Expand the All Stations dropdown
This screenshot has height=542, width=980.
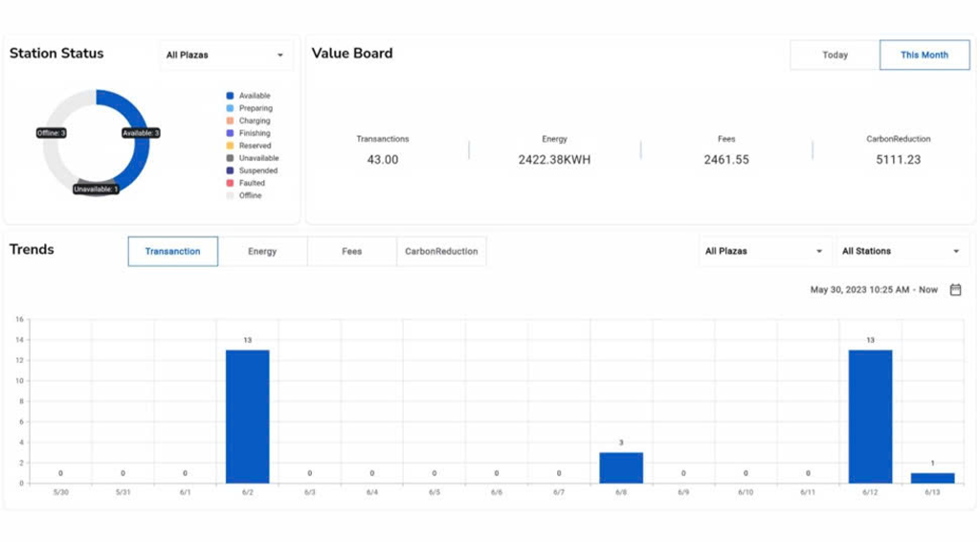pos(901,252)
